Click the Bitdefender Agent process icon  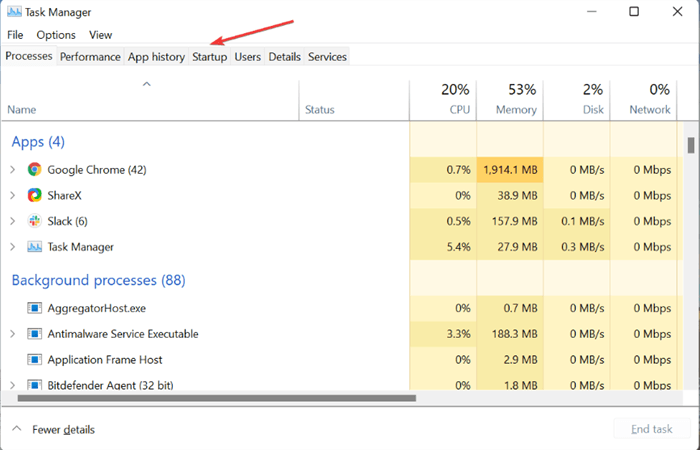[34, 385]
